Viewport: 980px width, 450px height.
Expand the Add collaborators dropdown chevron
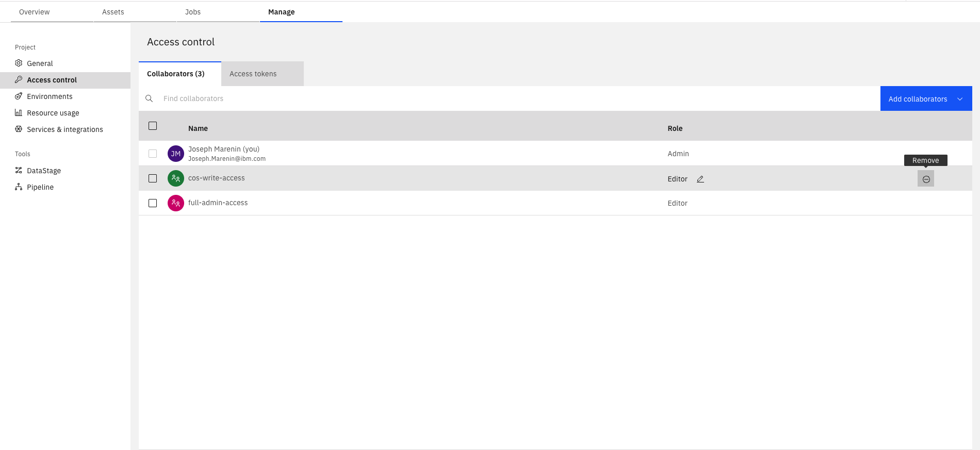960,99
